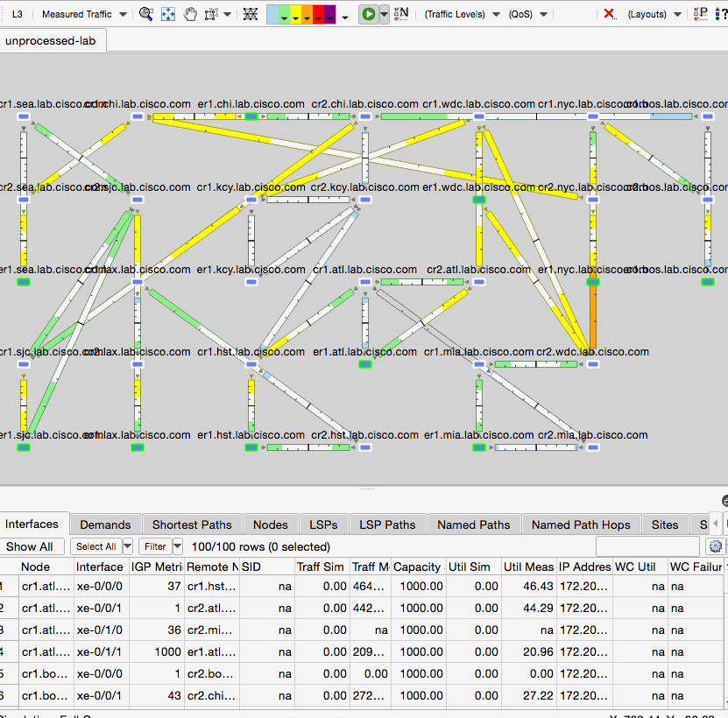Select the cr1.kcy.lab.cisco.com node icon
The width and height of the screenshot is (728, 718).
(251, 200)
